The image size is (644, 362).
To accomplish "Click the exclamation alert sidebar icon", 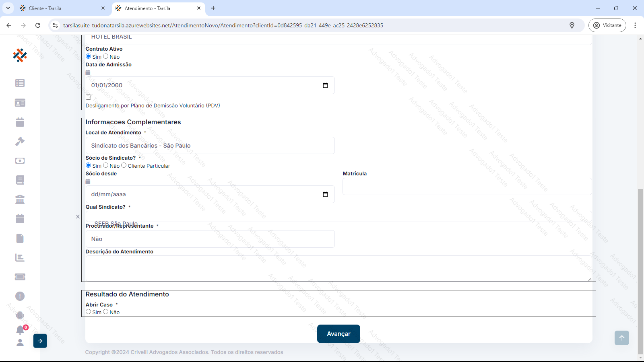I will click(20, 296).
